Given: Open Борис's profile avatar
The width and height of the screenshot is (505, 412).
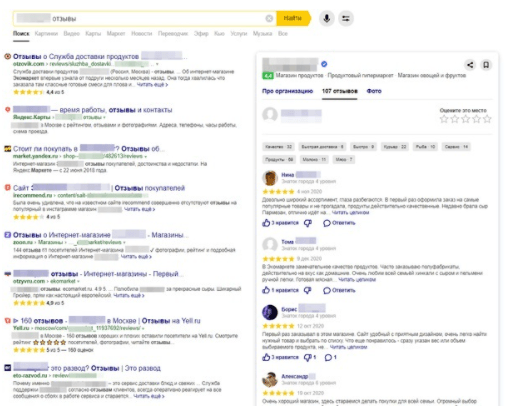Looking at the screenshot, I should (x=270, y=312).
